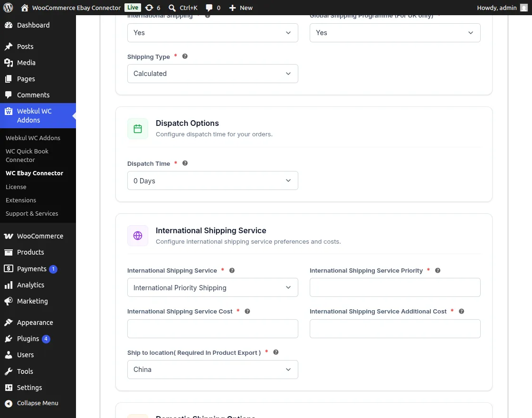
Task: Show help for International Shipping Service Priority
Action: [437, 270]
